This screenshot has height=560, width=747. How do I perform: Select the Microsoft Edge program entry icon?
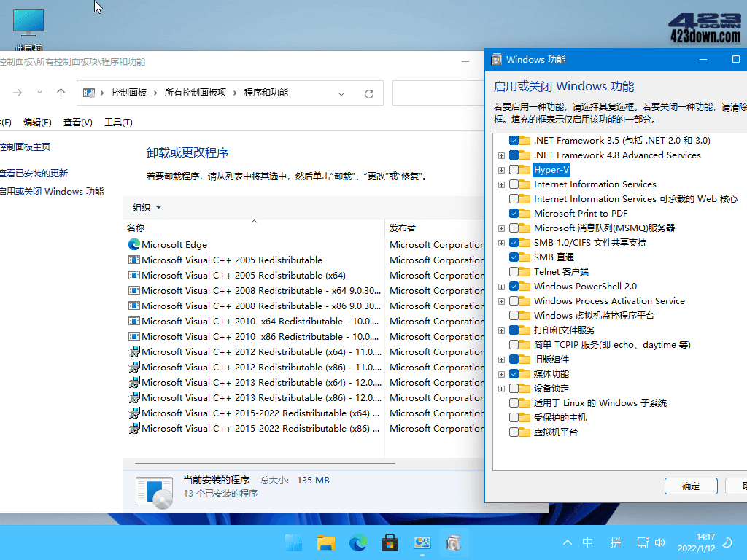(134, 244)
